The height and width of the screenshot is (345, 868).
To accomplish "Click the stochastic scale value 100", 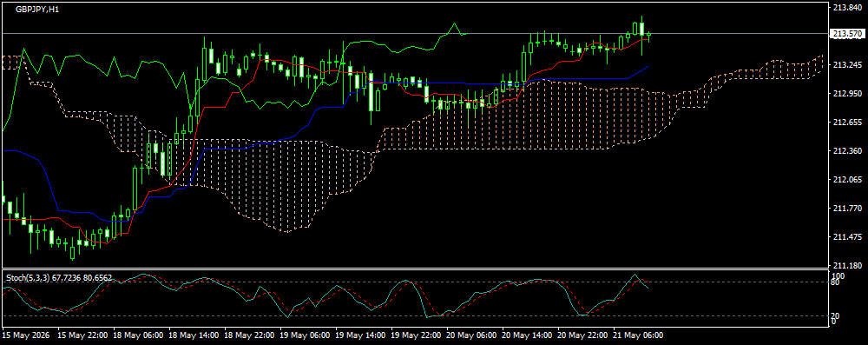I will point(838,275).
